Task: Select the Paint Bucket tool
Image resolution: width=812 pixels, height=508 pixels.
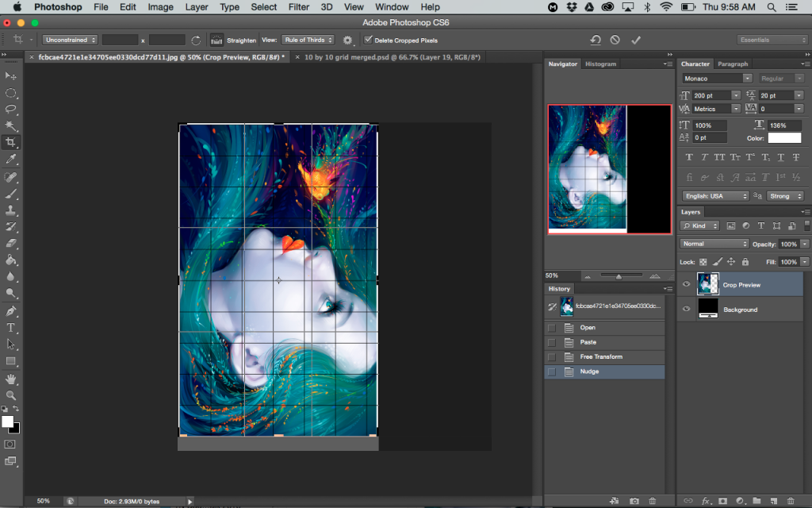Action: pos(10,260)
